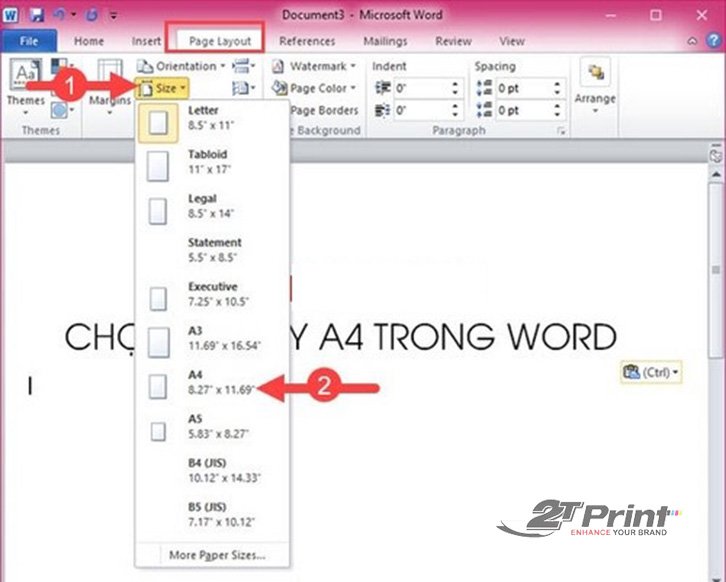Click the left indent icon
Screen dimensions: 726x582
point(382,88)
